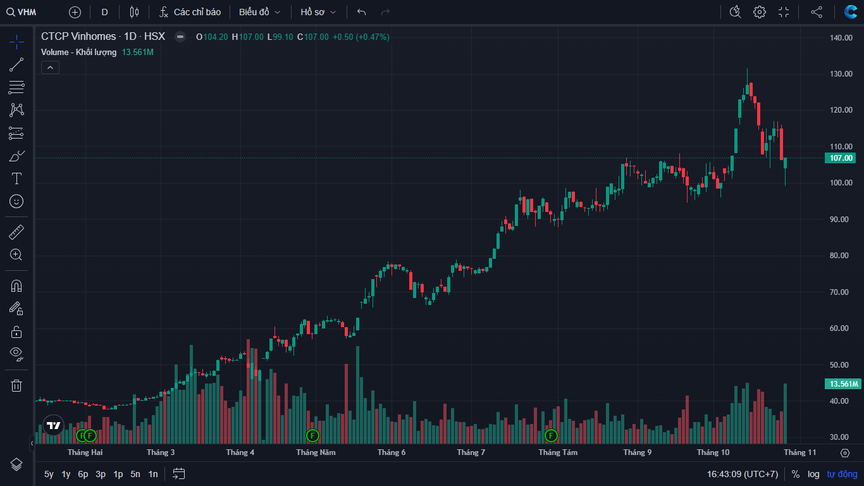
Task: Delete drawings with the trash icon
Action: [16, 385]
